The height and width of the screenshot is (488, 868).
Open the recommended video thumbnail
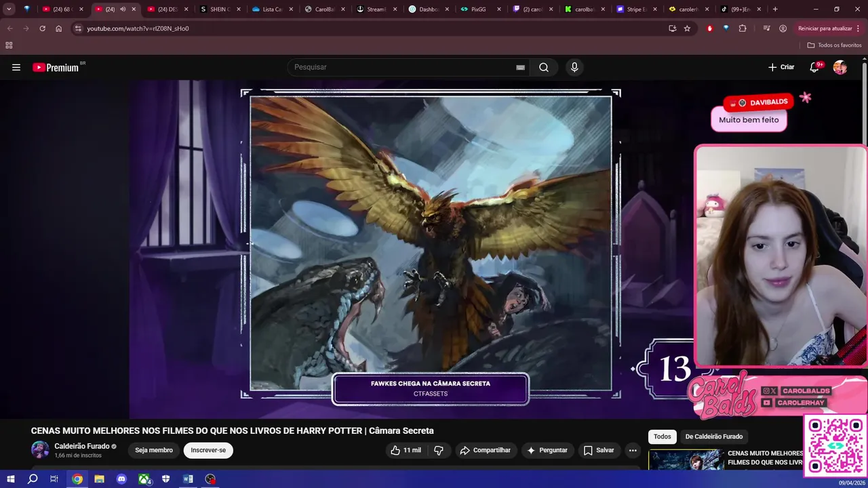tap(685, 460)
